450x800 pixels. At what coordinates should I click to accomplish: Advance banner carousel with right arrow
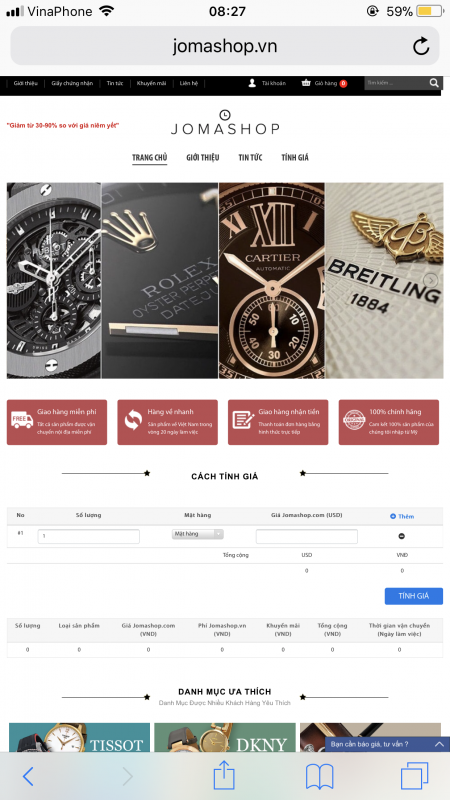[431, 280]
